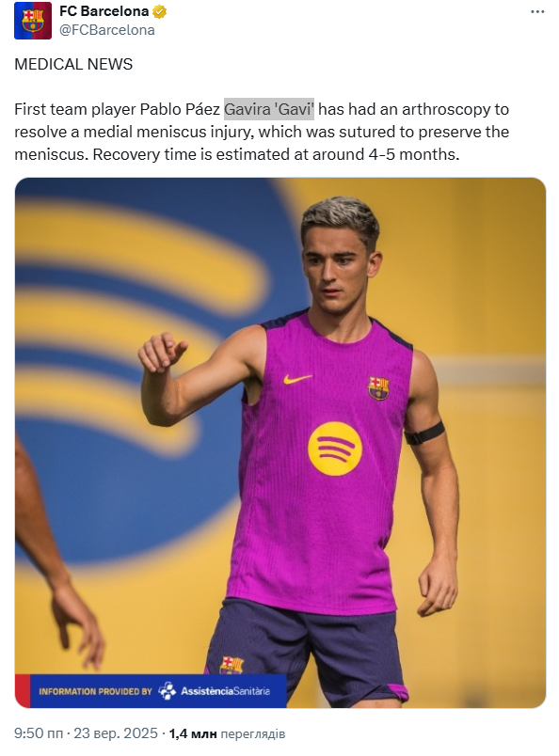Click the переглядів views label
Screen dimensions: 559x756
coord(253,733)
